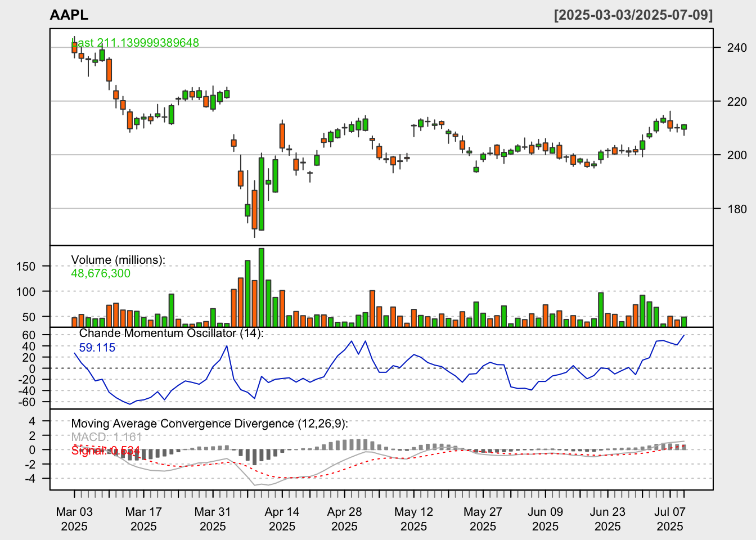Click the MACD: 1.161 label
The image size is (756, 540).
107,437
